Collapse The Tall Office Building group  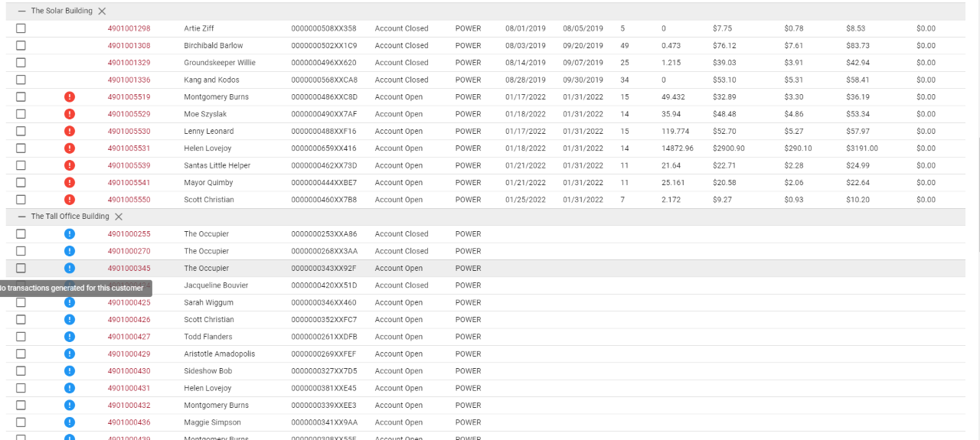coord(21,217)
